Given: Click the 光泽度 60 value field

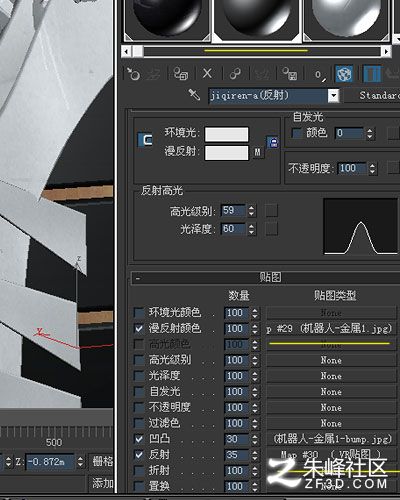Looking at the screenshot, I should point(233,229).
